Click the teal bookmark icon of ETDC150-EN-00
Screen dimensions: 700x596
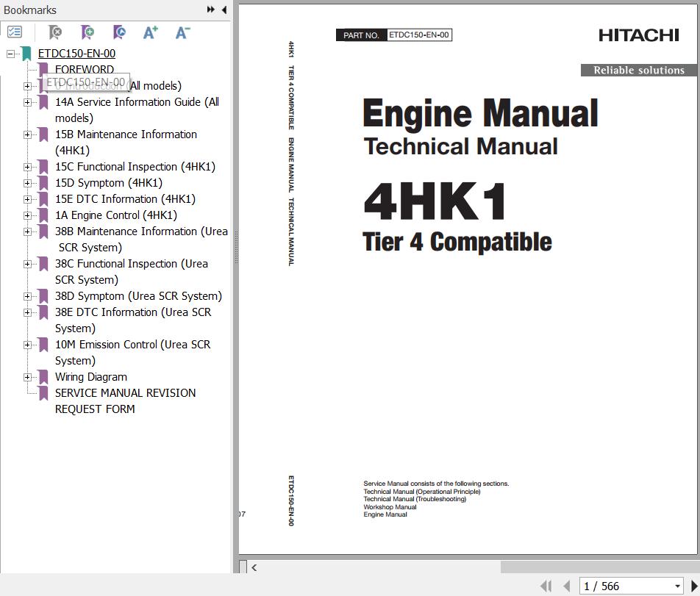(x=26, y=54)
